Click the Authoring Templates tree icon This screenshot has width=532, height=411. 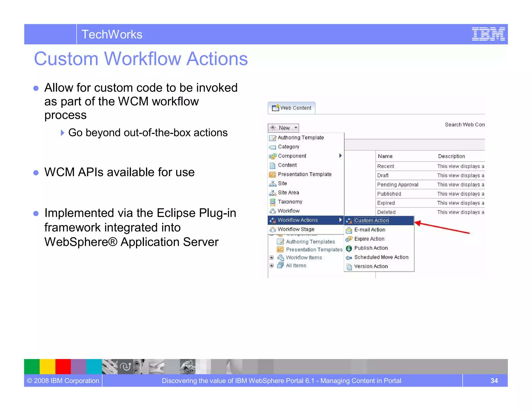coord(280,242)
